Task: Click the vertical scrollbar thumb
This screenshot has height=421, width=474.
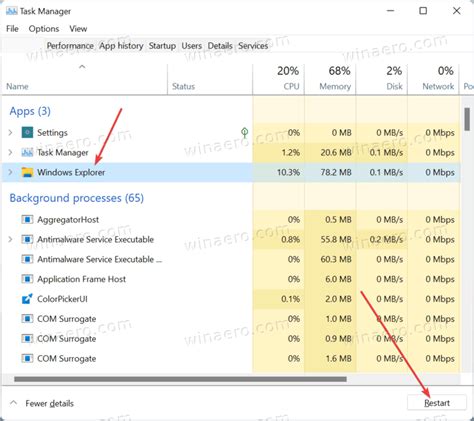Action: 467,119
